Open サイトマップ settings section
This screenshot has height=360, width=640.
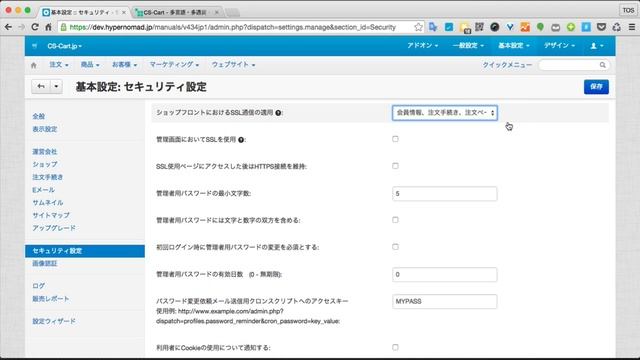tap(51, 215)
